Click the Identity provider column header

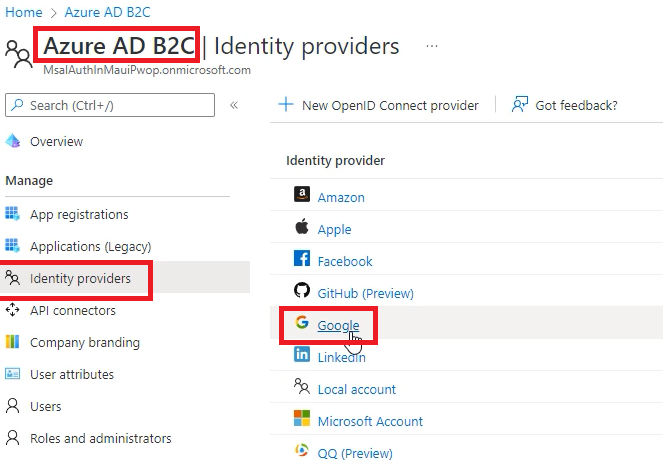tap(335, 161)
